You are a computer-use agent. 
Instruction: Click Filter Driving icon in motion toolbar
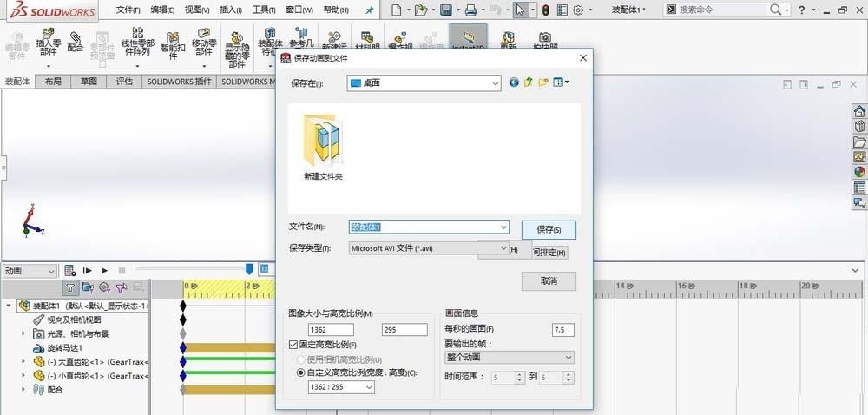tap(105, 287)
